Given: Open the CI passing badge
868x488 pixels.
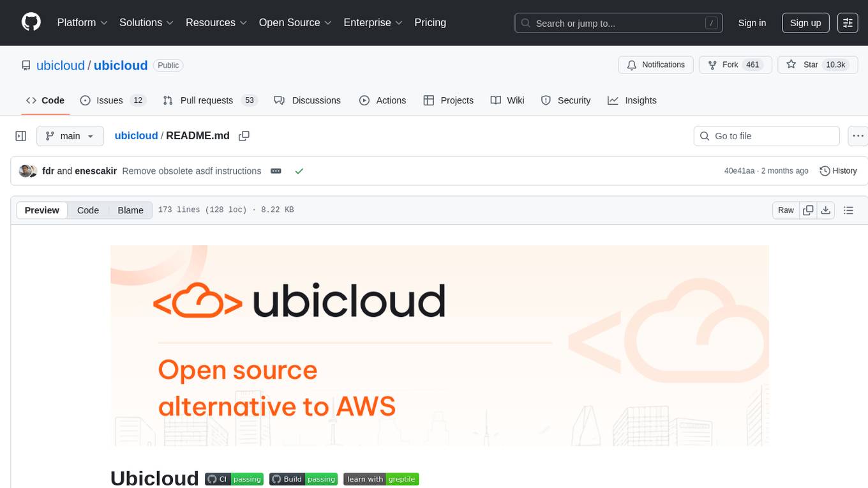Looking at the screenshot, I should coord(234,479).
